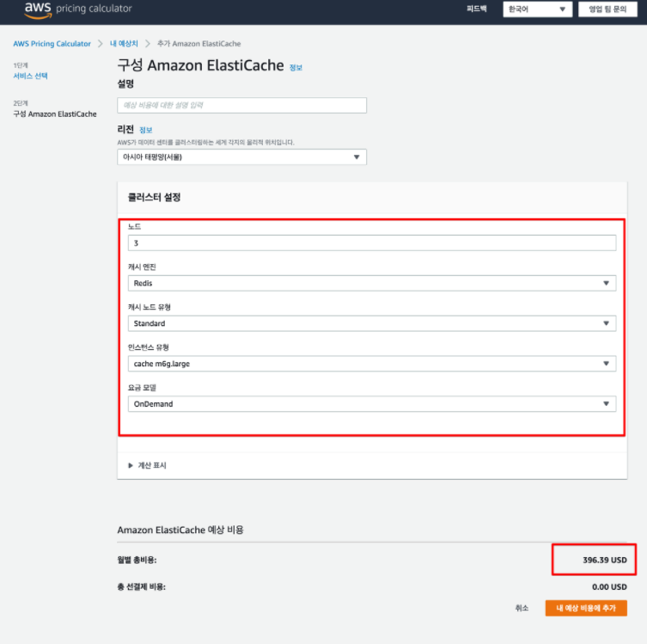Select step 2 구성 Amazon ElastiCache
The width and height of the screenshot is (647, 644).
pos(55,114)
